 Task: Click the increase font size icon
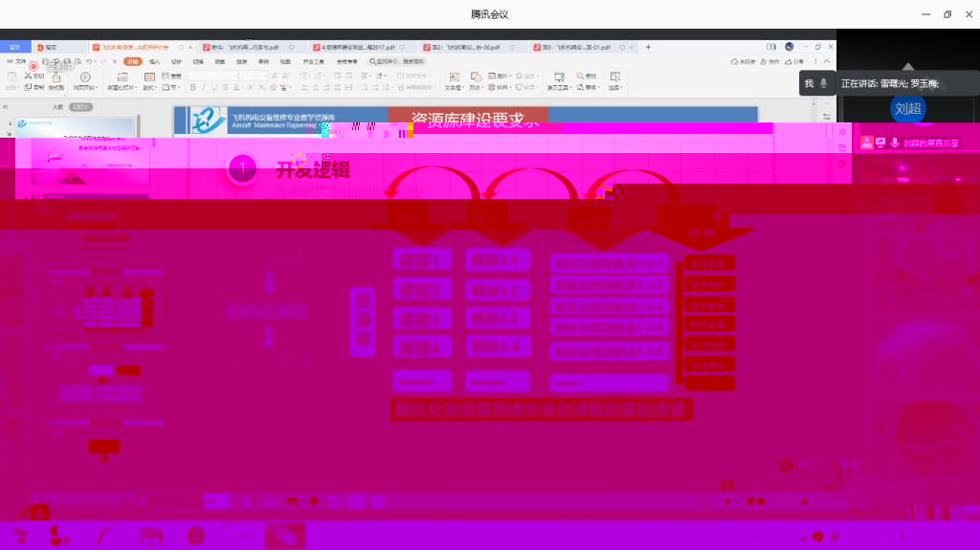(275, 76)
